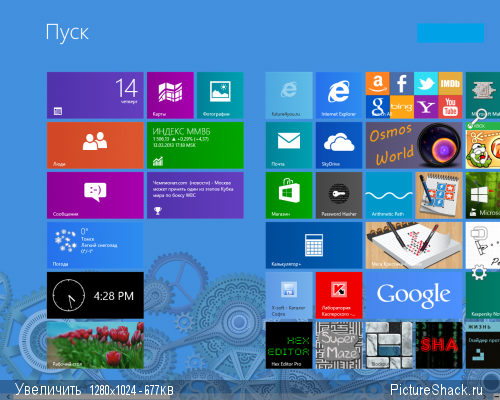500x400 pixels.
Task: Open the Сообщения messaging tile
Action: coord(95,195)
